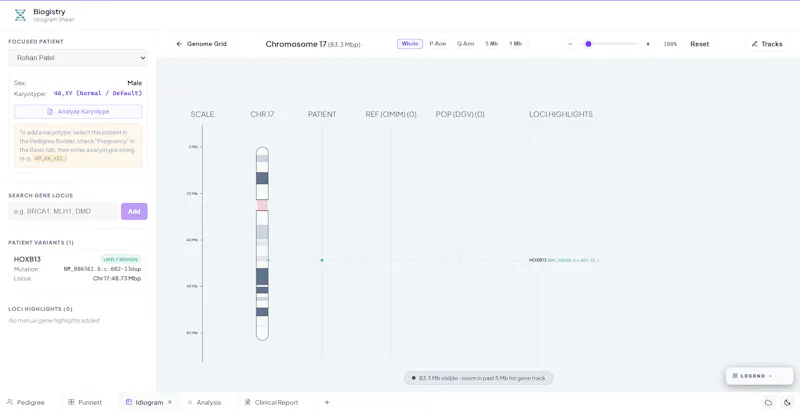This screenshot has width=800, height=411.
Task: Click the Chr 17:48.73 Mbp locus value
Action: click(x=117, y=278)
